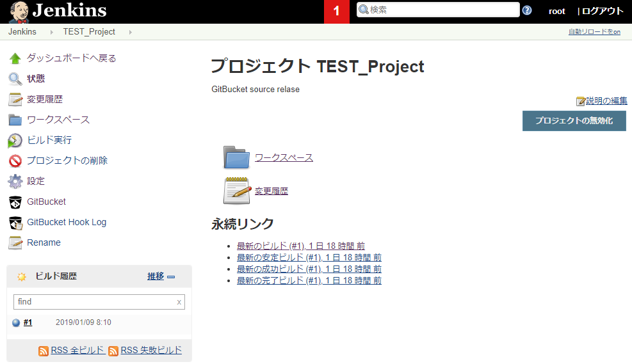Click the green up arrow dashboard icon
The height and width of the screenshot is (364, 632).
point(15,58)
